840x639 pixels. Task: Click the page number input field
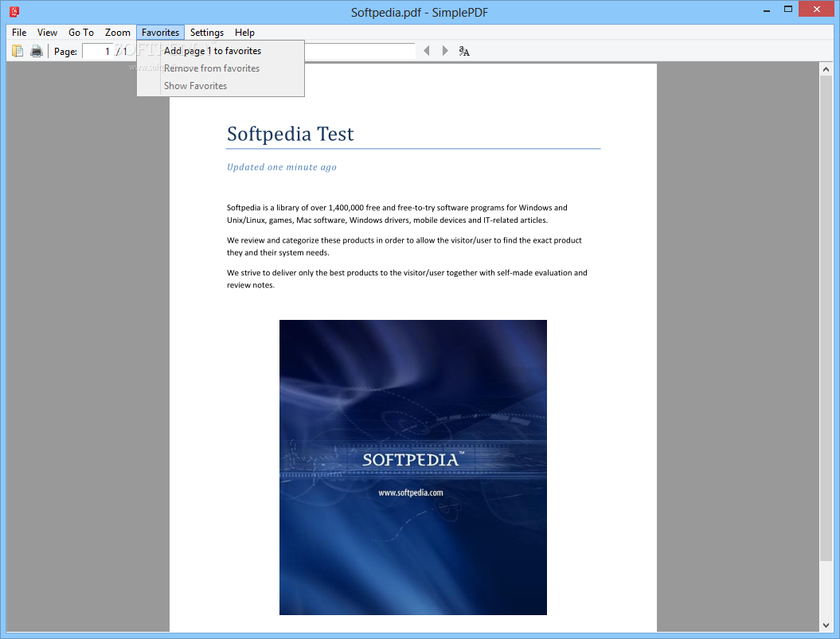(x=97, y=52)
